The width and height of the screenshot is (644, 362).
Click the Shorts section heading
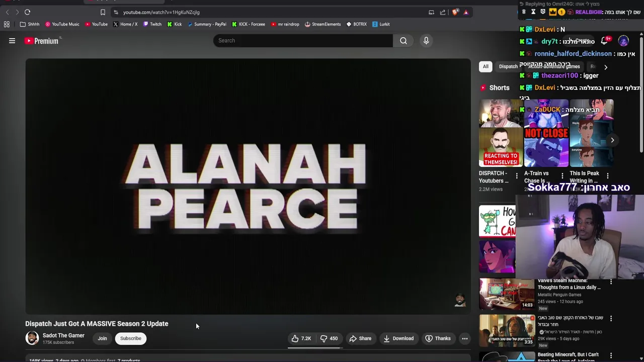pos(499,88)
